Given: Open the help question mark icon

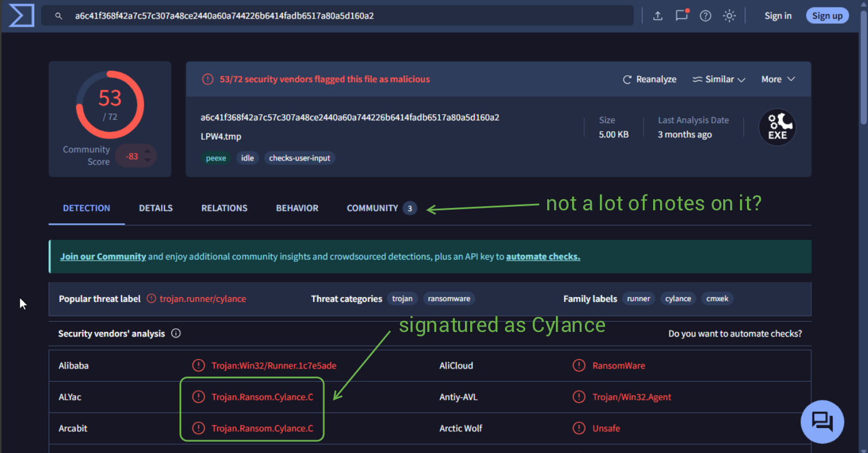Looking at the screenshot, I should 705,16.
